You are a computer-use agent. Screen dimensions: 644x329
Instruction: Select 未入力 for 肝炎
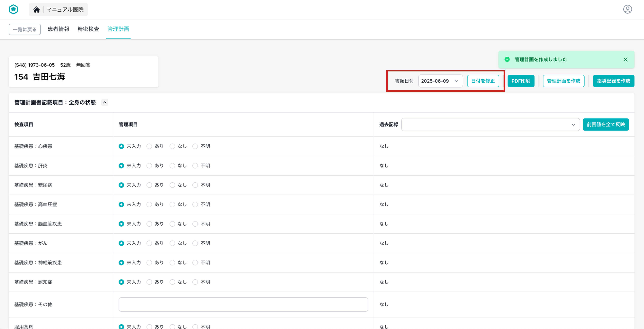coord(121,166)
